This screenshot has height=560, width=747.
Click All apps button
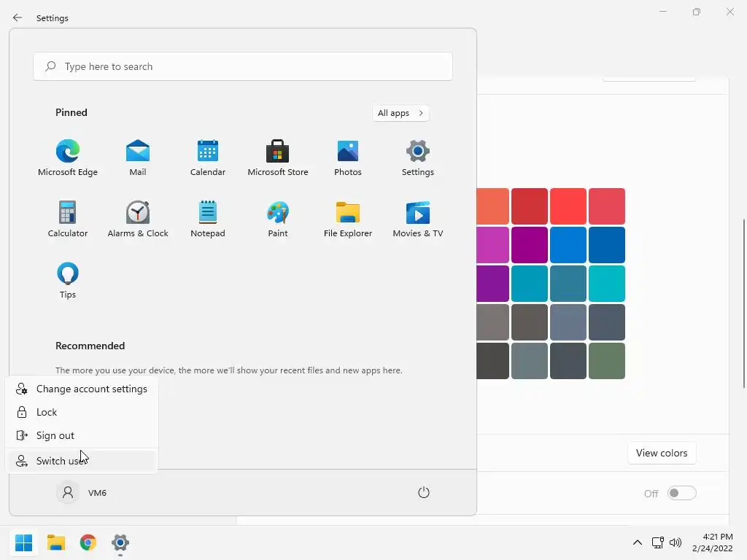[400, 113]
